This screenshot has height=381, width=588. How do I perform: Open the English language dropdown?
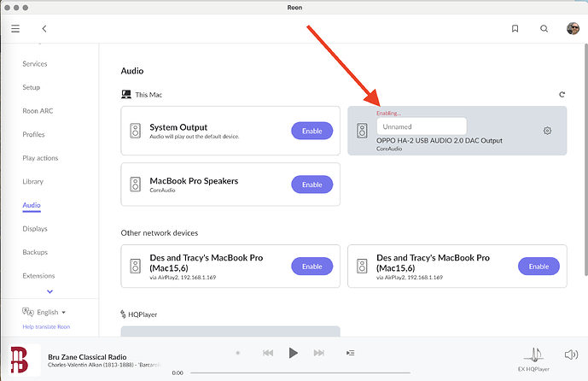[x=51, y=312]
